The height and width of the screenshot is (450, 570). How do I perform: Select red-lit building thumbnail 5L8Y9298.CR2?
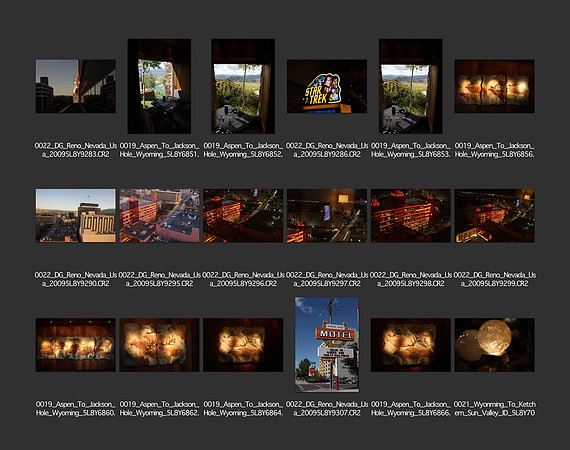(x=411, y=216)
